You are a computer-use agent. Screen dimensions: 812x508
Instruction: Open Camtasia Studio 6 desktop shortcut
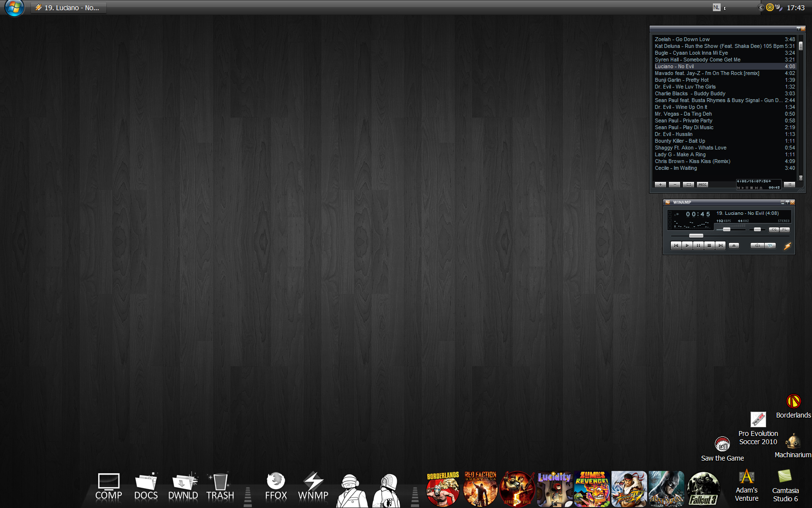tap(785, 486)
